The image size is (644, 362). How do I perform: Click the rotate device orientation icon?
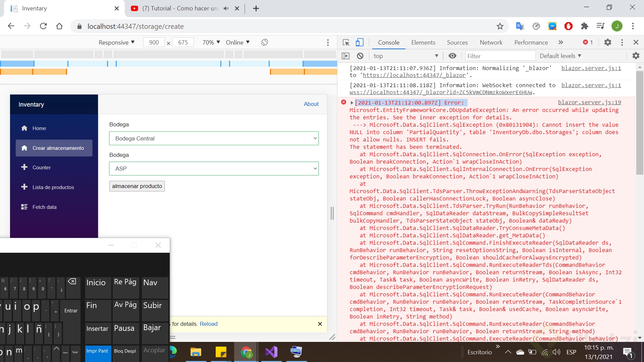pos(265,43)
